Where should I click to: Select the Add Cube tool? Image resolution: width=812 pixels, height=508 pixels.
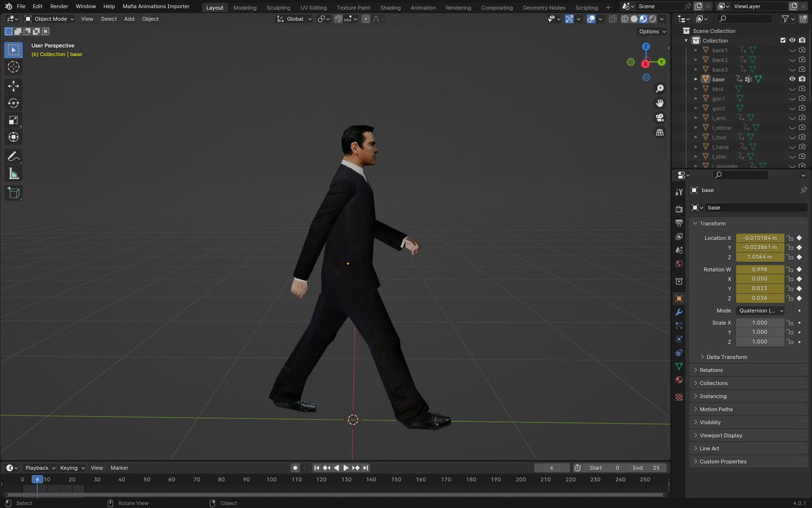point(13,192)
